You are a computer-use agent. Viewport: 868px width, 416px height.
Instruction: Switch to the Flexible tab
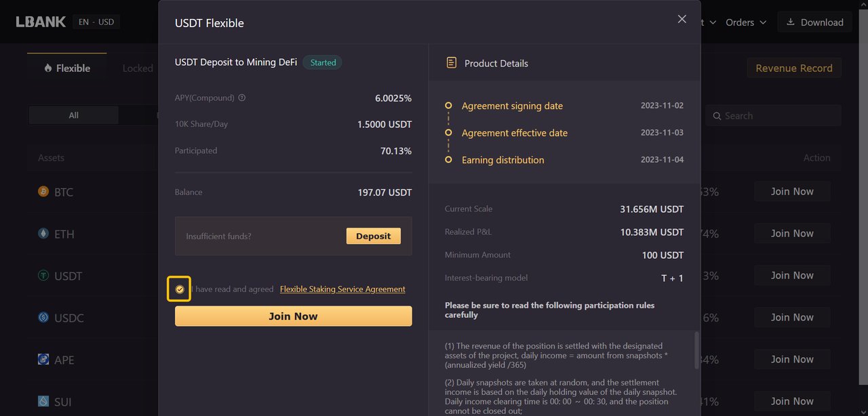(x=67, y=68)
